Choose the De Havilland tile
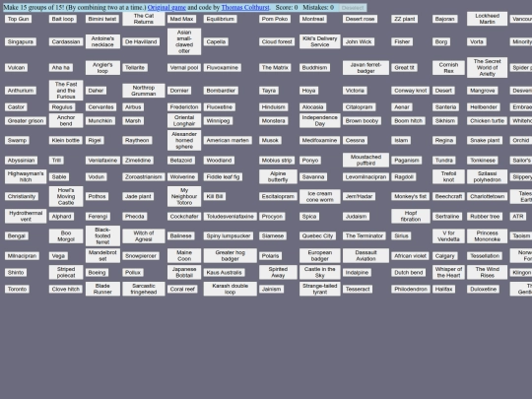532x399 pixels. 141,41
